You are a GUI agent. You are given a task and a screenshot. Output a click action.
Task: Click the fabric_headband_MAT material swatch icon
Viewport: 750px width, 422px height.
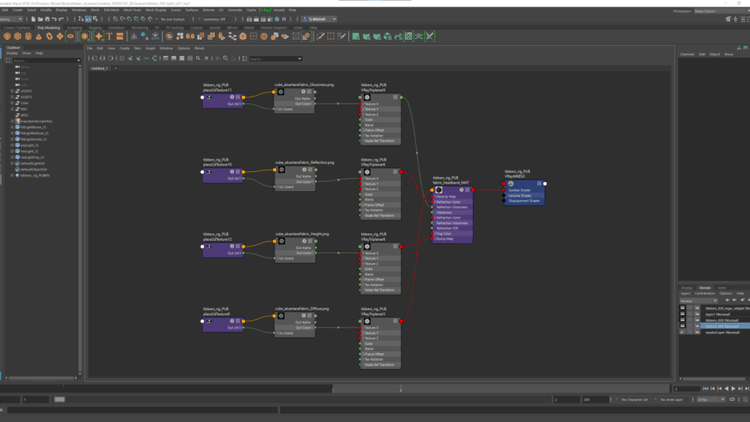coord(439,190)
